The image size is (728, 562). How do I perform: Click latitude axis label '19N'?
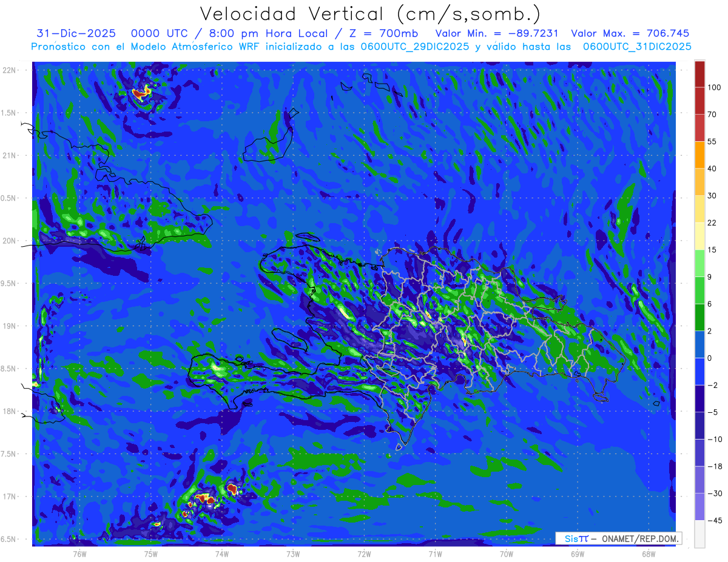pyautogui.click(x=10, y=326)
